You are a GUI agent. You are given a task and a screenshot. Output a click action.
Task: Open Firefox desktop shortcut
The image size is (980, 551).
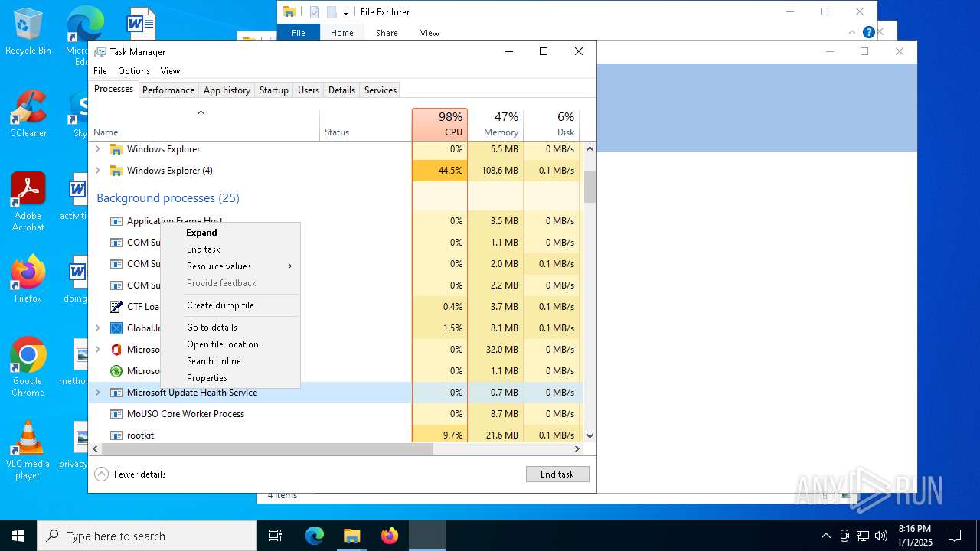[28, 279]
